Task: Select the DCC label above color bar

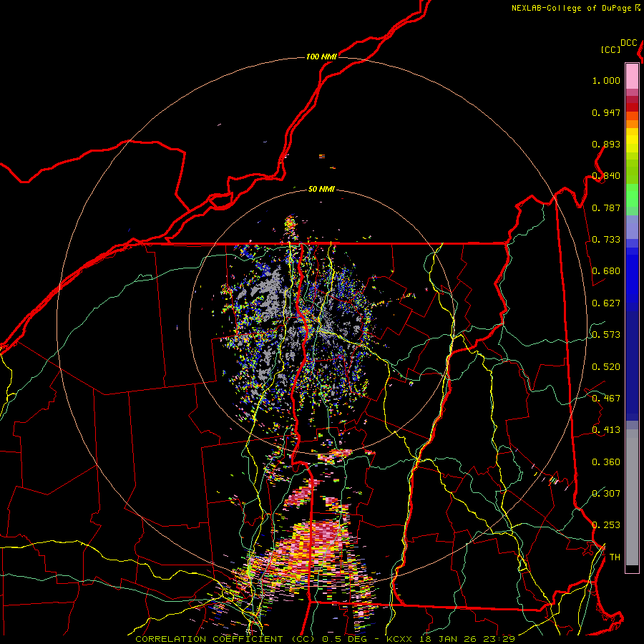Action: pyautogui.click(x=629, y=43)
